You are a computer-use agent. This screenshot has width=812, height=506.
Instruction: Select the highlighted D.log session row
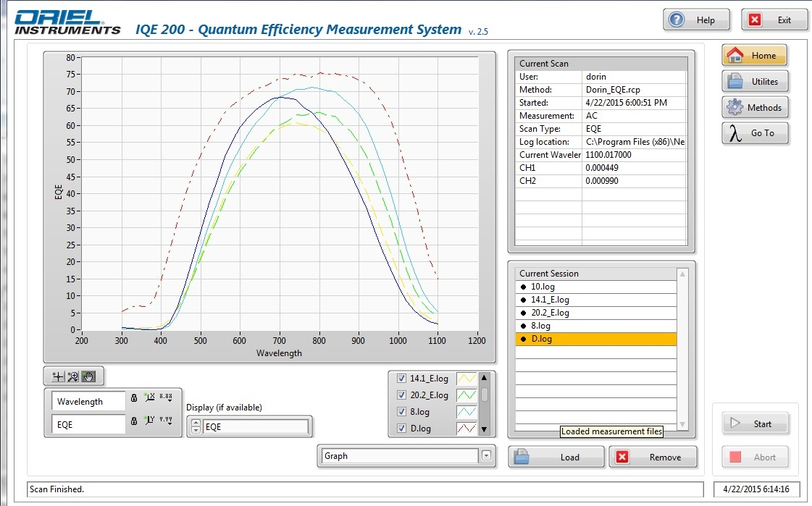[596, 339]
